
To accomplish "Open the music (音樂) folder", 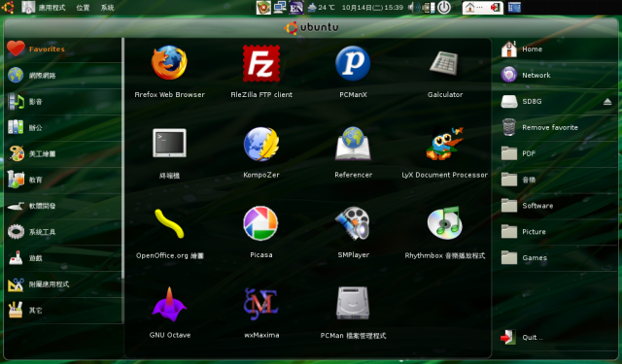I will click(x=555, y=180).
